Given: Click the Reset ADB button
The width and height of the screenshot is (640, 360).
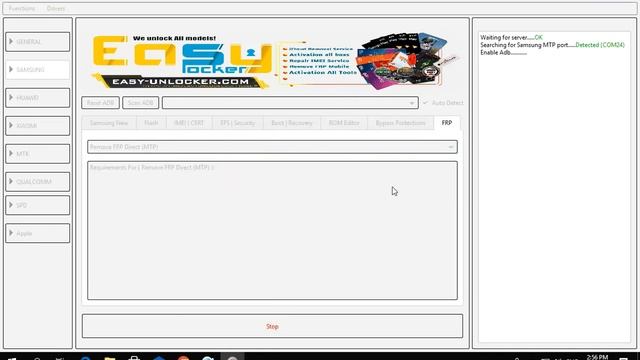Looking at the screenshot, I should [100, 103].
